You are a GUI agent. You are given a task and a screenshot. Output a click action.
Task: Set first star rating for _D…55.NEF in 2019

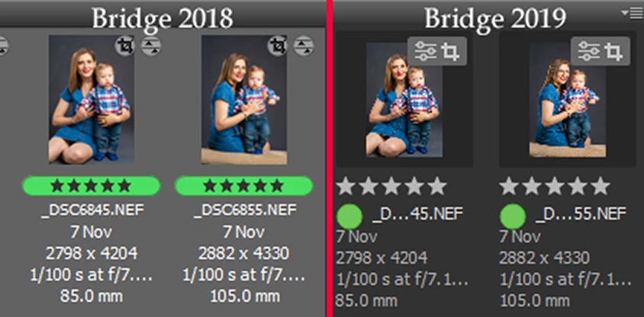click(510, 186)
